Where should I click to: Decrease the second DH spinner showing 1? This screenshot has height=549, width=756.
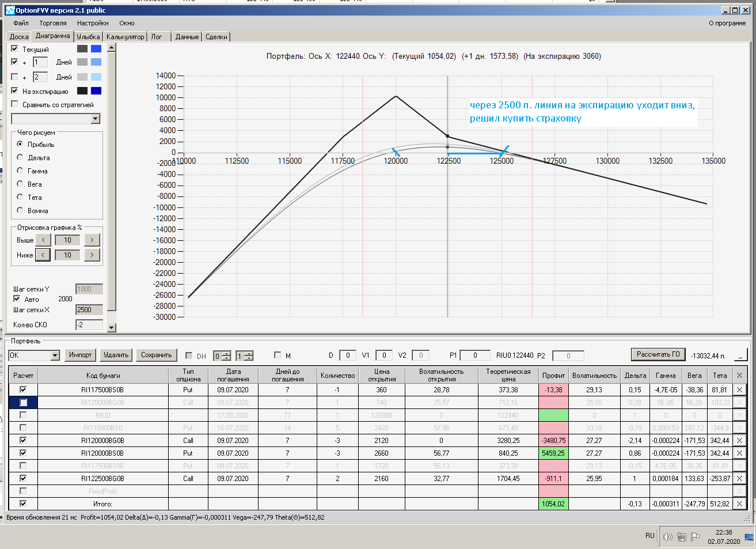pyautogui.click(x=248, y=358)
